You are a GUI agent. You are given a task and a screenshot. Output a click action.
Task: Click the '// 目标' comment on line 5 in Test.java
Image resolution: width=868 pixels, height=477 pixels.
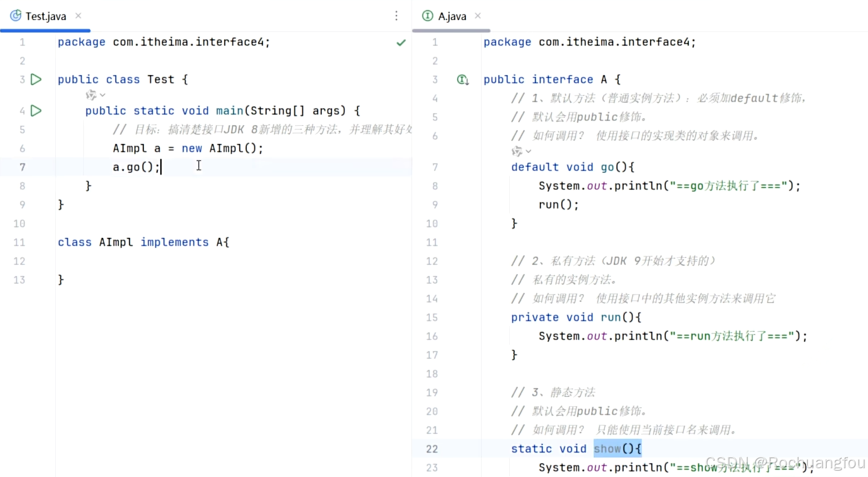262,130
